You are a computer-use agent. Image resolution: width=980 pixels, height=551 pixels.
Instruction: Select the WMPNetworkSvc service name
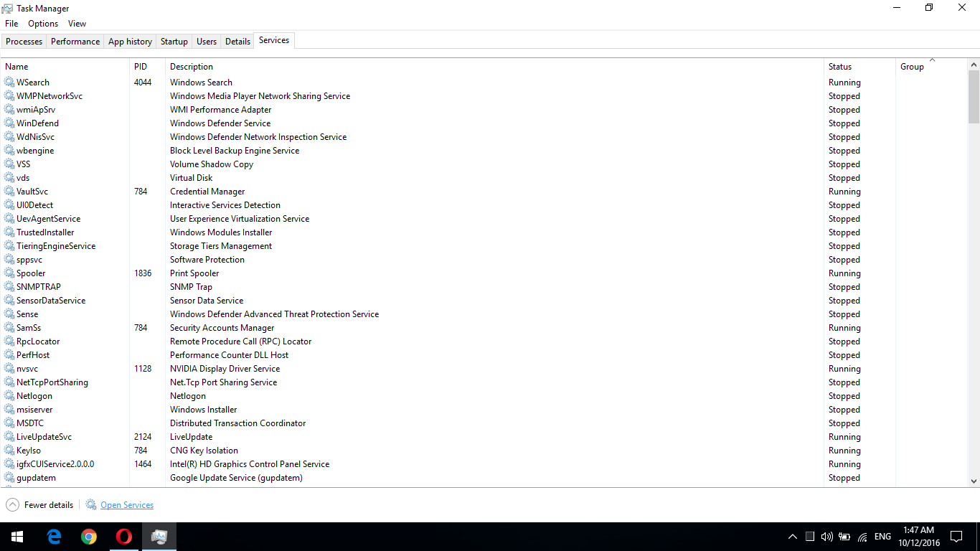click(50, 96)
